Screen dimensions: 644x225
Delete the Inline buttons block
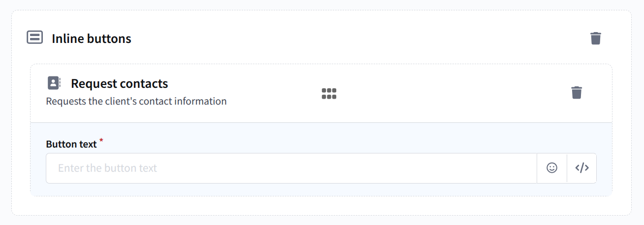(596, 38)
